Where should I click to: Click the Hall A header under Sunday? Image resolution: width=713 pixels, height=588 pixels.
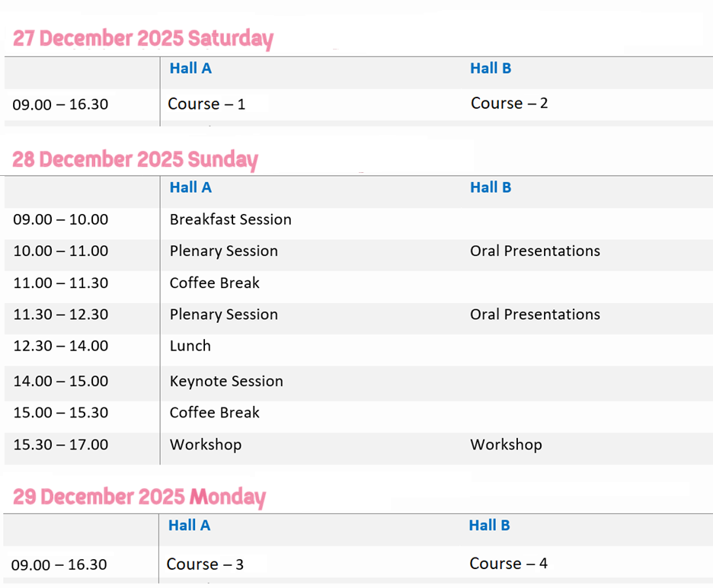coord(190,187)
